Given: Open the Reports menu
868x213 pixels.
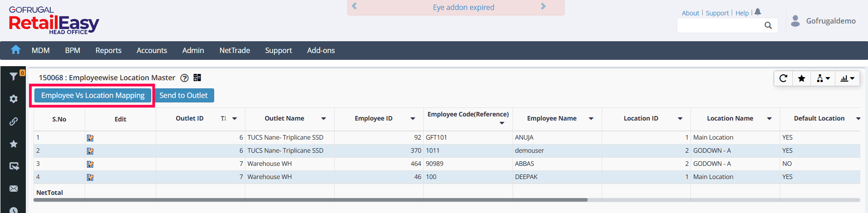Looking at the screenshot, I should tap(108, 50).
